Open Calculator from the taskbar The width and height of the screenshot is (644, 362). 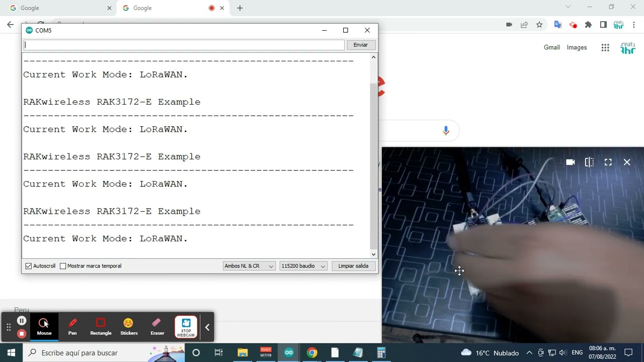[381, 352]
